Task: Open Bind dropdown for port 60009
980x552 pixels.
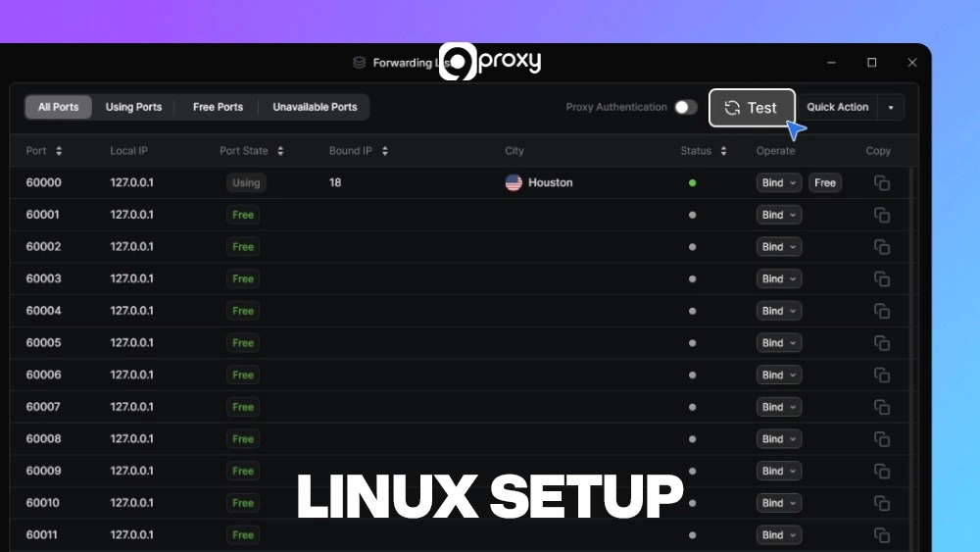Action: tap(779, 471)
